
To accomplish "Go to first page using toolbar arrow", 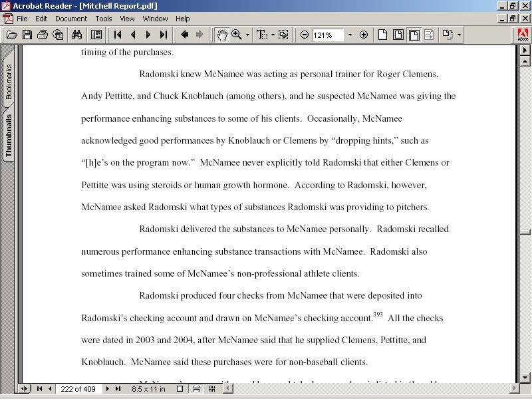I will pyautogui.click(x=118, y=35).
